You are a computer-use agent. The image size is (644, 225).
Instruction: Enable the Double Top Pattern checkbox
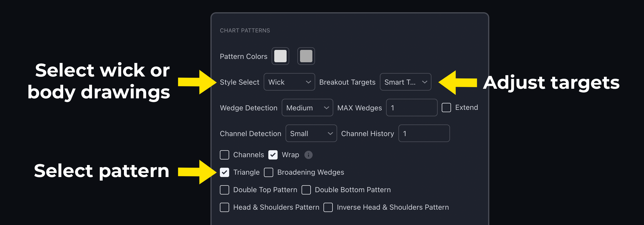pyautogui.click(x=225, y=190)
